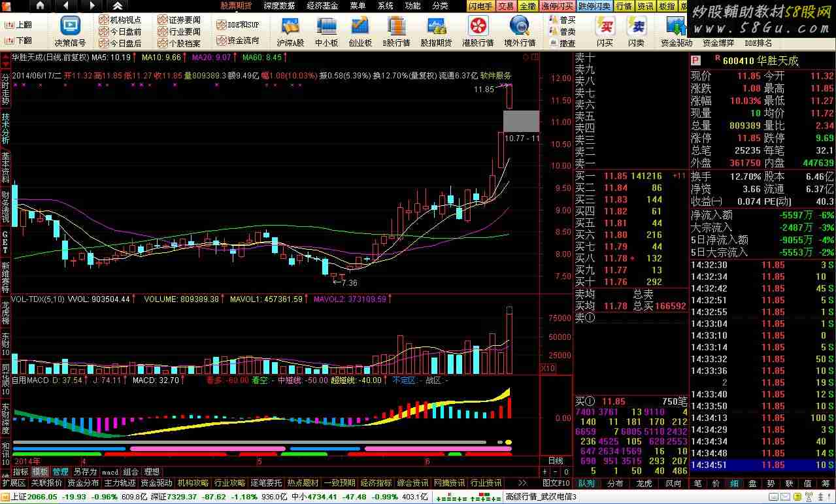This screenshot has width=836, height=504.
Task: Open 系统 menu
Action: click(385, 6)
